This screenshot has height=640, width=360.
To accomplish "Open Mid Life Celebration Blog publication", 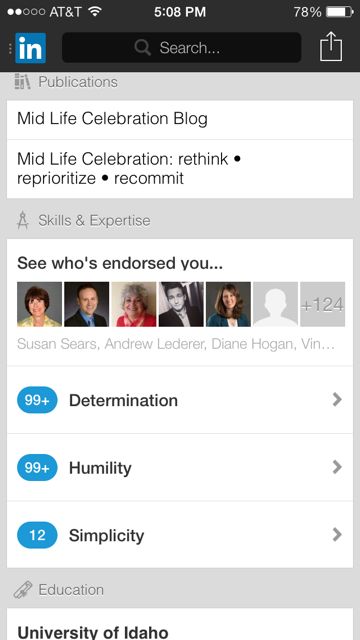I will click(180, 120).
